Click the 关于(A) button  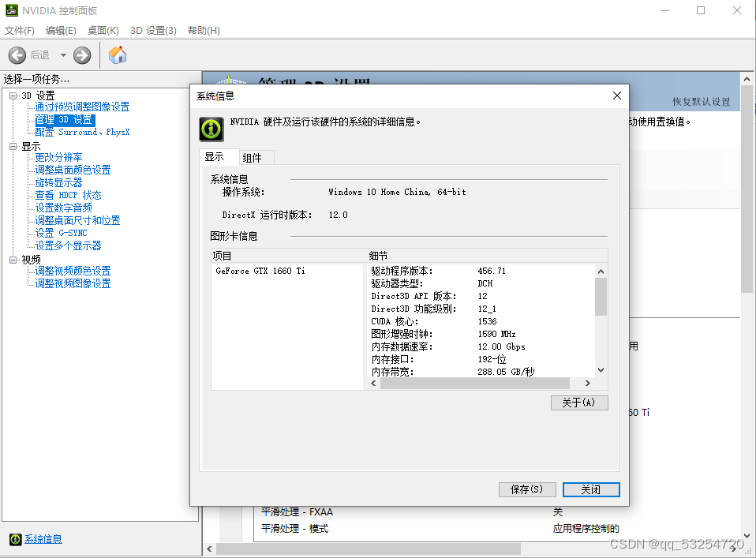pos(579,403)
